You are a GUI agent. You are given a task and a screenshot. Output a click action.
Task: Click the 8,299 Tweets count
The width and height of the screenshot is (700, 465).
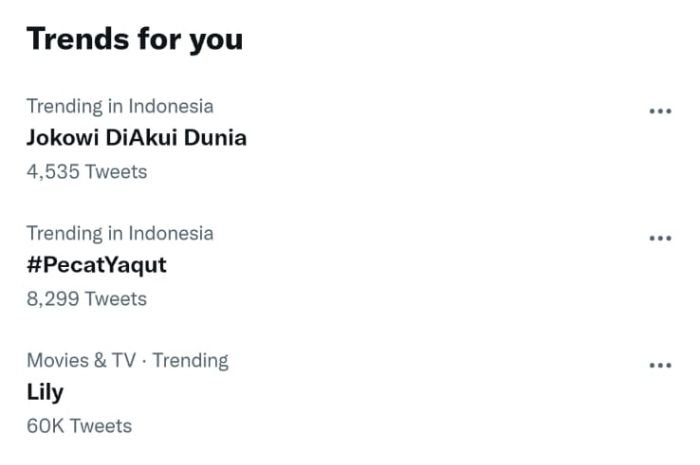click(x=86, y=299)
